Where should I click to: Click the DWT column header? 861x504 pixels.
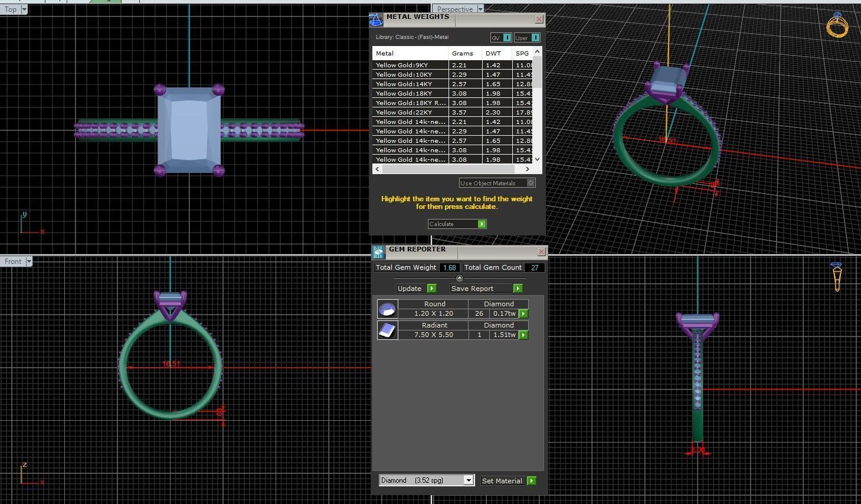coord(497,53)
